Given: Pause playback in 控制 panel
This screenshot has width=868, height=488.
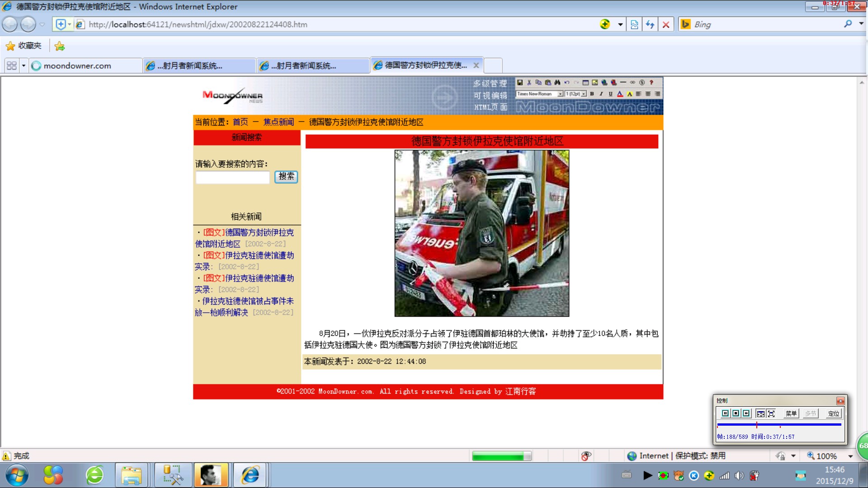Looking at the screenshot, I should tap(725, 413).
